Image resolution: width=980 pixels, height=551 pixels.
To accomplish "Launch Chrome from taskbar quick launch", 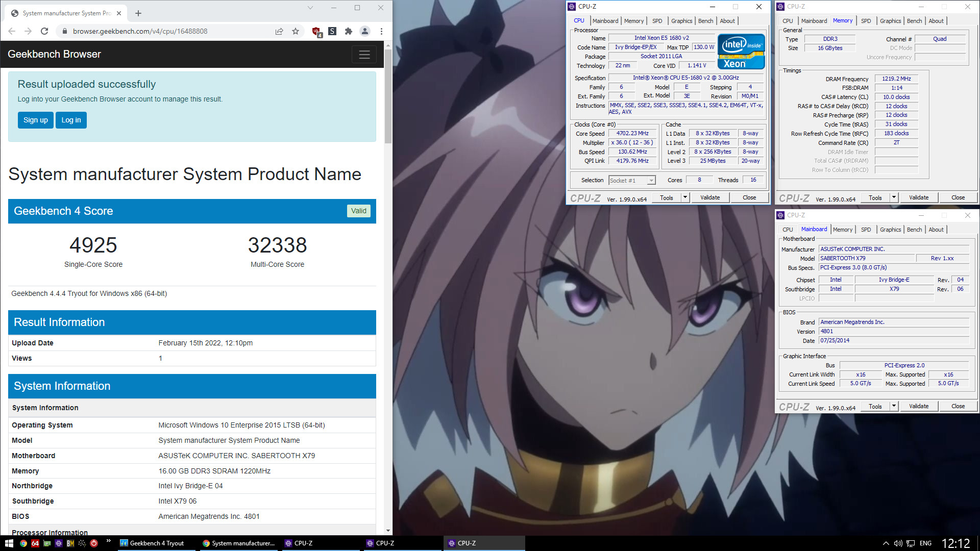I will pyautogui.click(x=23, y=543).
